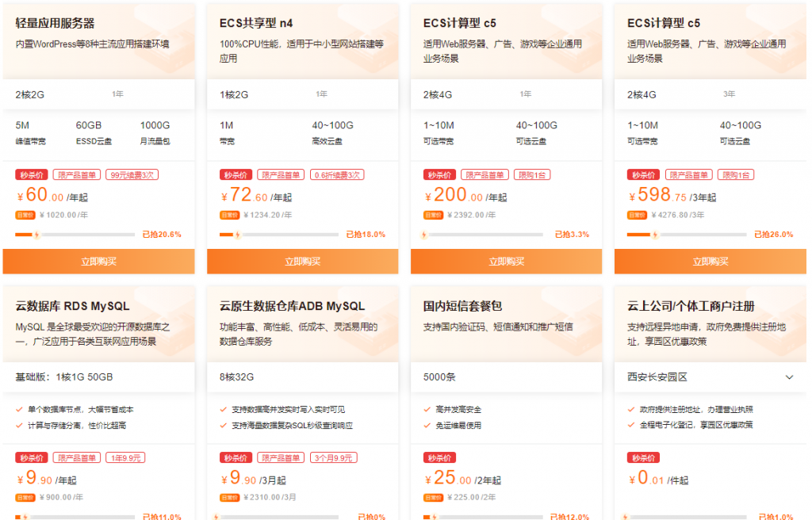
Task: Open the 1核2G spec selector on ECS共享型 n4
Action: 302,94
